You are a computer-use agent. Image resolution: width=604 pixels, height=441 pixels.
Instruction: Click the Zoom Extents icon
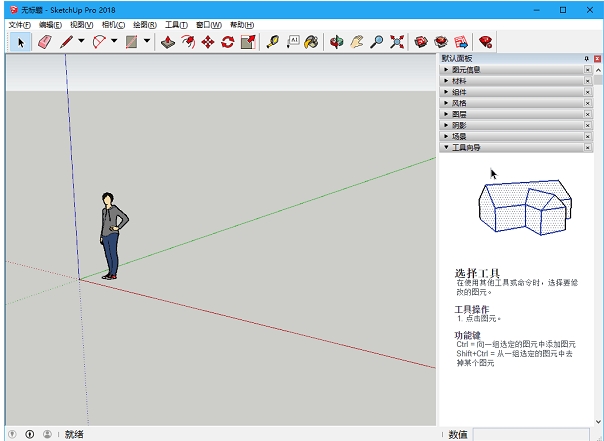pyautogui.click(x=397, y=42)
